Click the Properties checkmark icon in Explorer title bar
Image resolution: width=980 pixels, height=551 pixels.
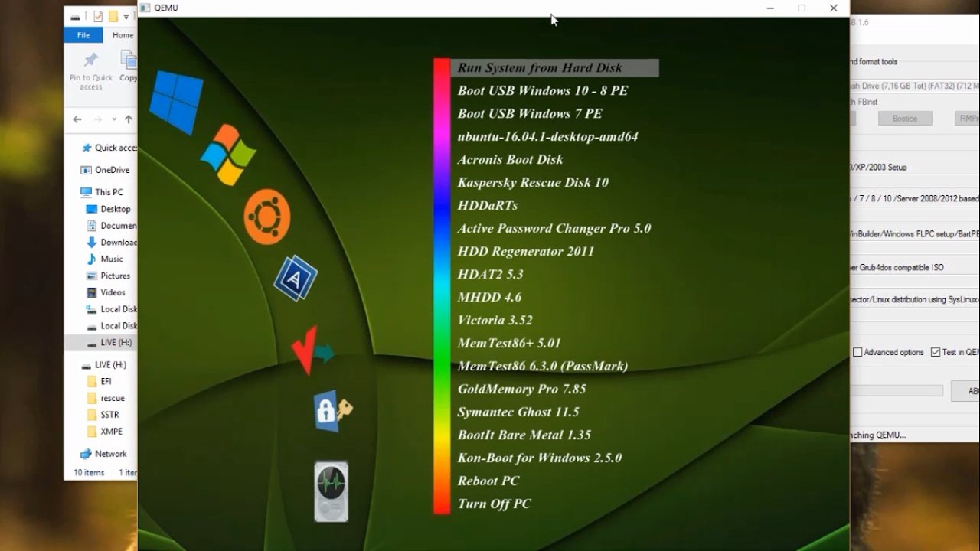pos(97,16)
